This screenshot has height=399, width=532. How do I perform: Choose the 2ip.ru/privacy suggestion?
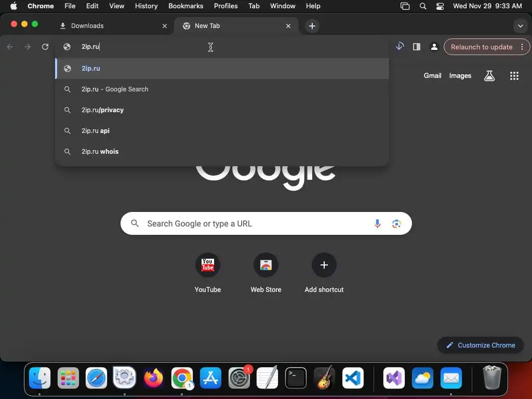(222, 110)
